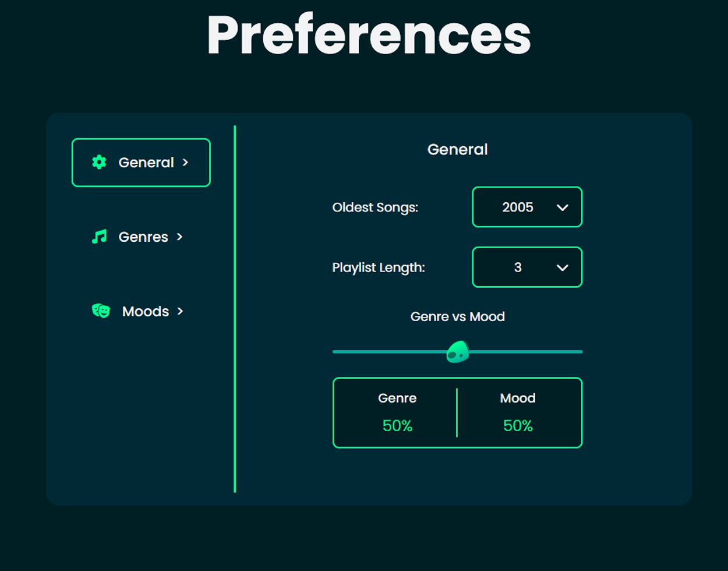Click the alien-shaped slider thumb
This screenshot has height=571, width=728.
457,352
